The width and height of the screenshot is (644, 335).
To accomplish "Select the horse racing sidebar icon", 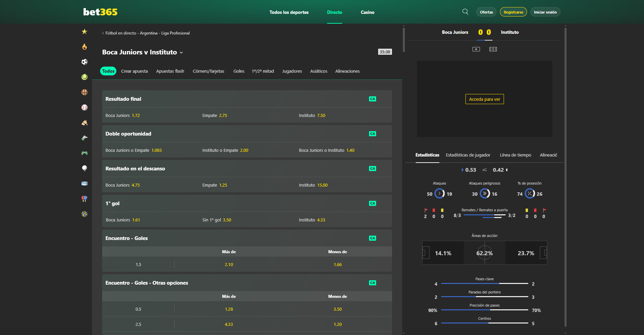I will [x=85, y=123].
